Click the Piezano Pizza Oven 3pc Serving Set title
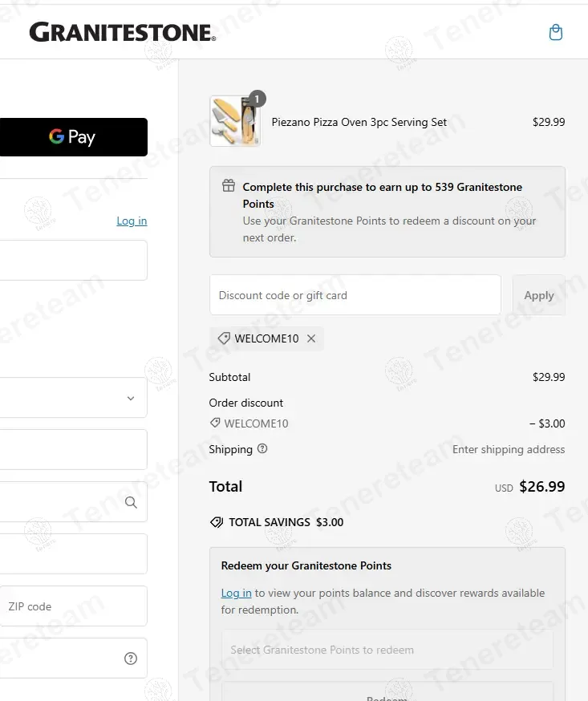The height and width of the screenshot is (701, 588). tap(359, 123)
